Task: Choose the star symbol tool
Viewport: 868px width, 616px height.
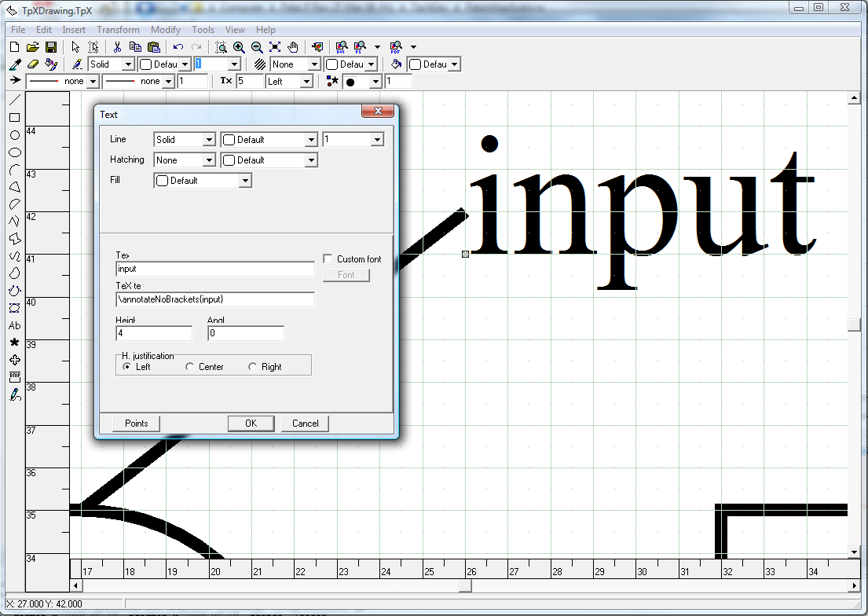Action: click(x=14, y=343)
